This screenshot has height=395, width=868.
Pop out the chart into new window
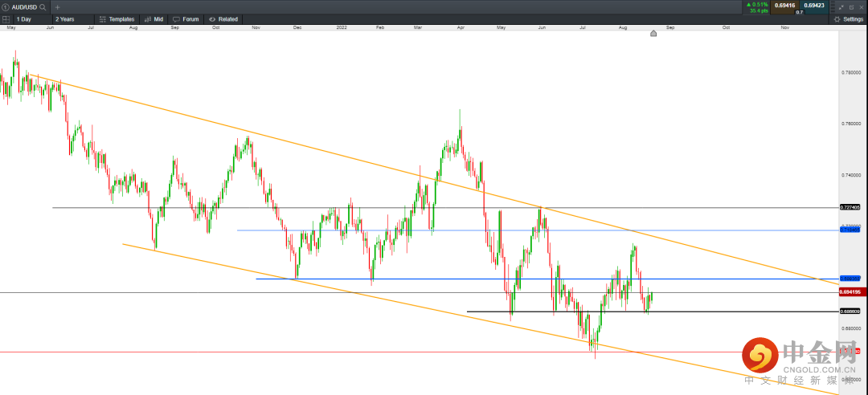click(x=851, y=7)
